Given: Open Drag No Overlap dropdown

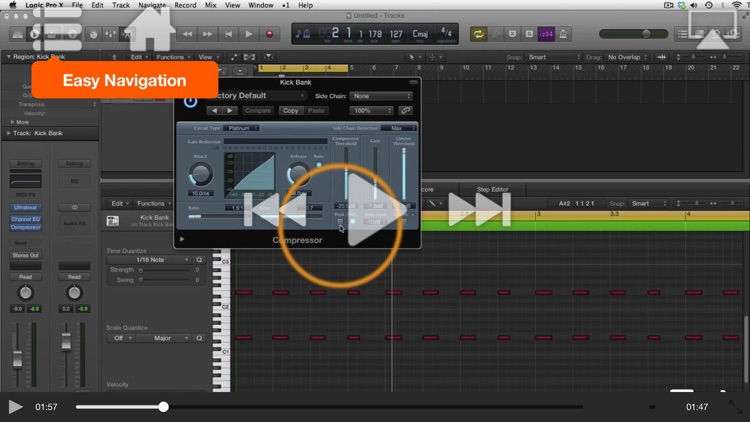Looking at the screenshot, I should [x=627, y=57].
